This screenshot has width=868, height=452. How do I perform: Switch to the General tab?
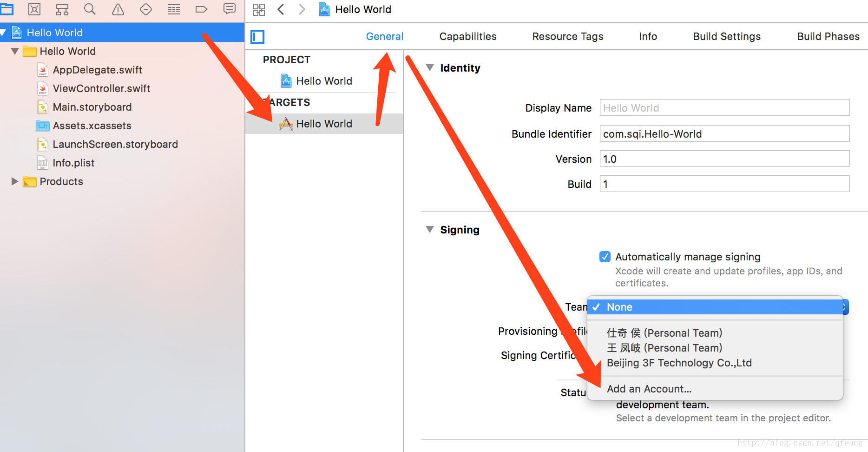pyautogui.click(x=385, y=36)
